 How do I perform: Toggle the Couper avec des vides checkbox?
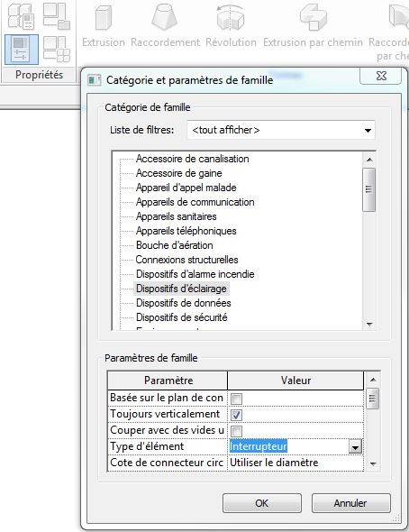(x=236, y=431)
